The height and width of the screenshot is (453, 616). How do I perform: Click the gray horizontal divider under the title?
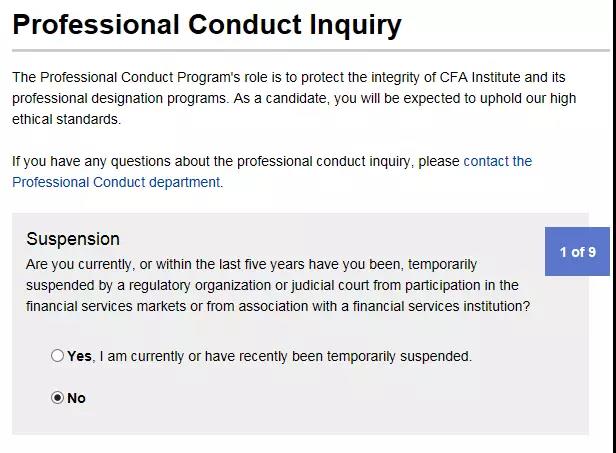pos(311,50)
